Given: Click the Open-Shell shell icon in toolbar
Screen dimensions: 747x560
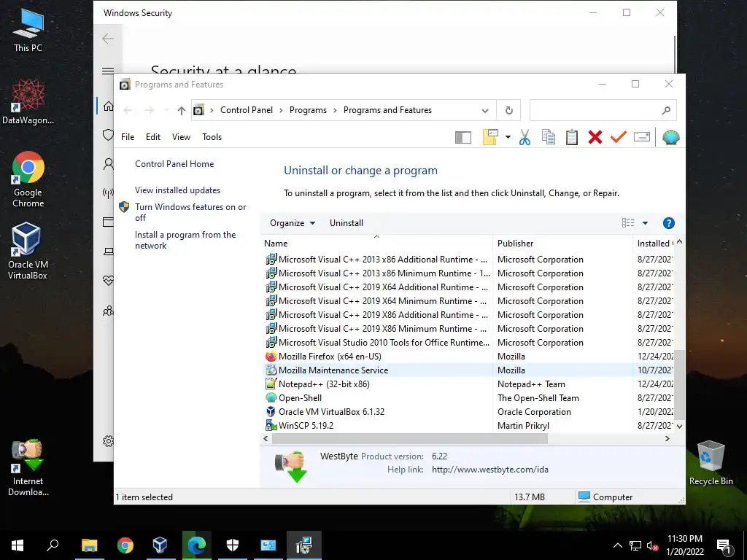Looking at the screenshot, I should (670, 138).
